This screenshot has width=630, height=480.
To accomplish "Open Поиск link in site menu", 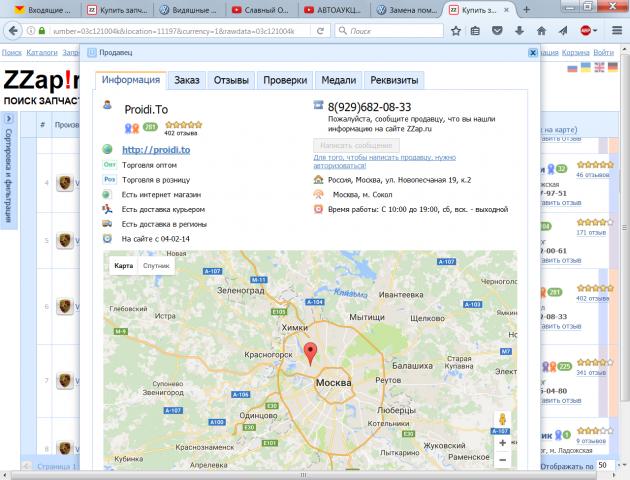I will [12, 53].
